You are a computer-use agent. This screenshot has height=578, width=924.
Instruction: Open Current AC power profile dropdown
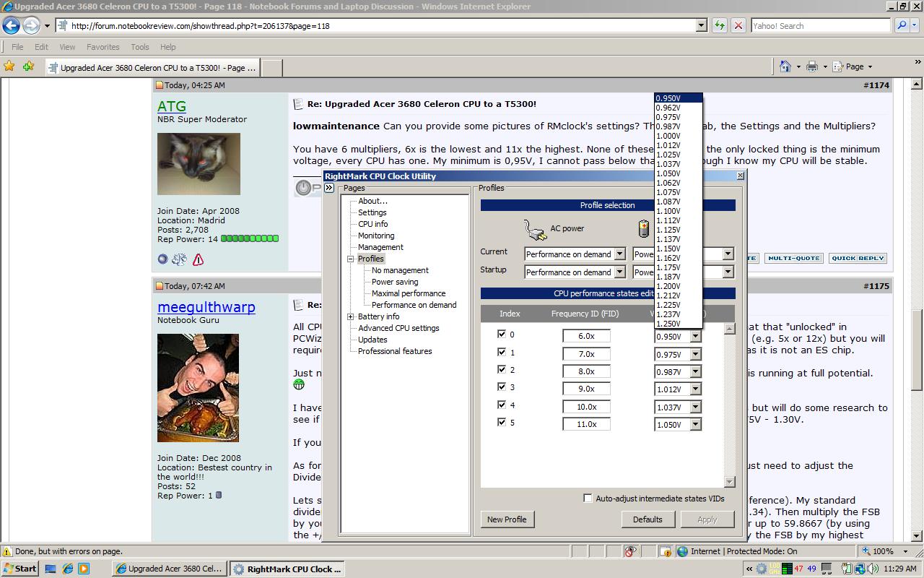619,254
